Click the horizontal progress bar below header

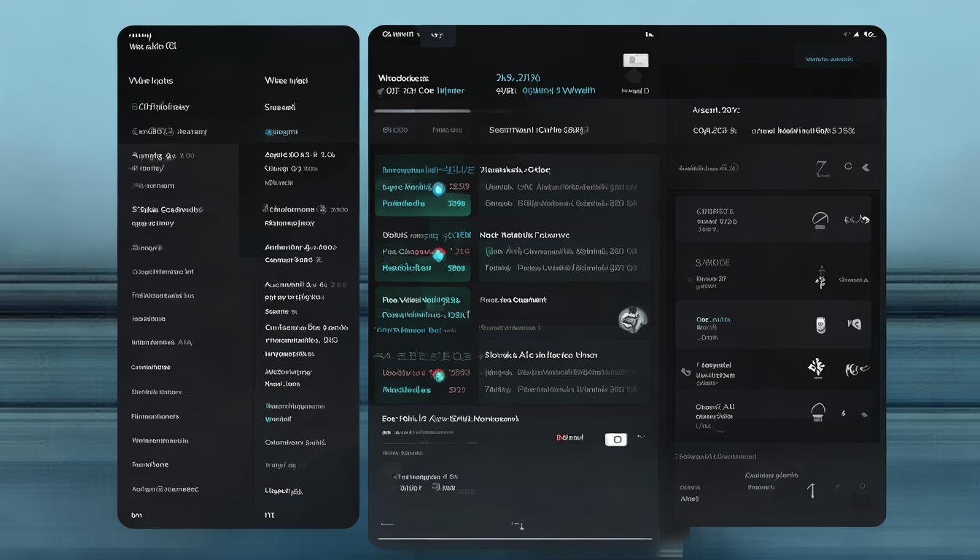(x=422, y=111)
